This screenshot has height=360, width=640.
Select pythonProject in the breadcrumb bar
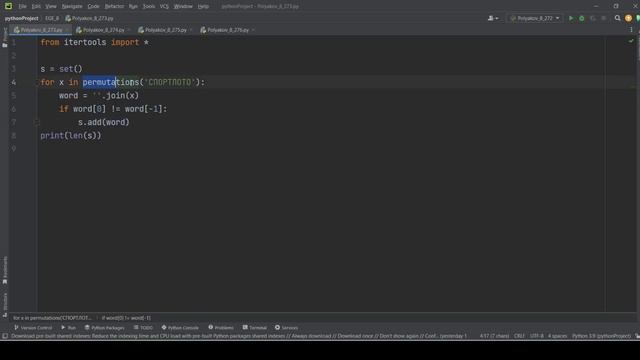click(x=22, y=18)
